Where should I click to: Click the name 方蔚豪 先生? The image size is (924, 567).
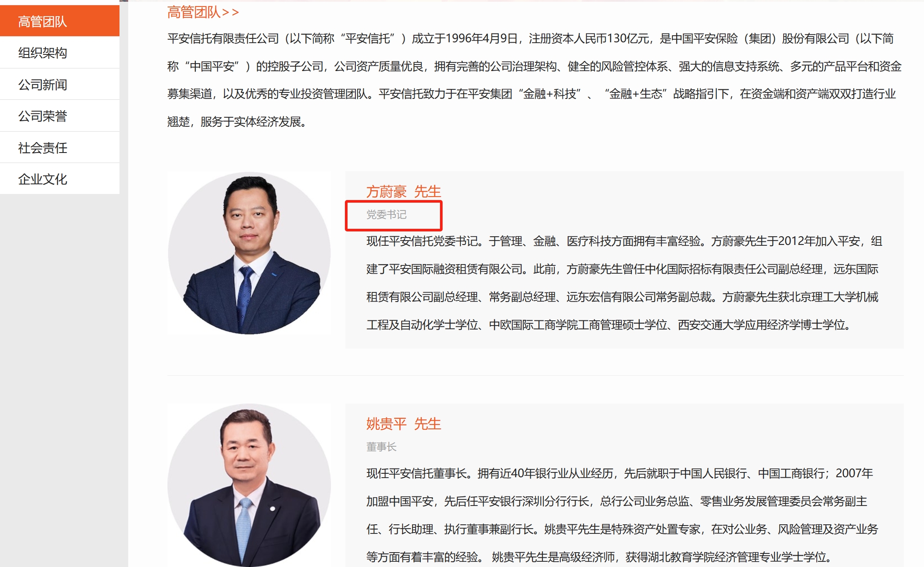coord(404,192)
